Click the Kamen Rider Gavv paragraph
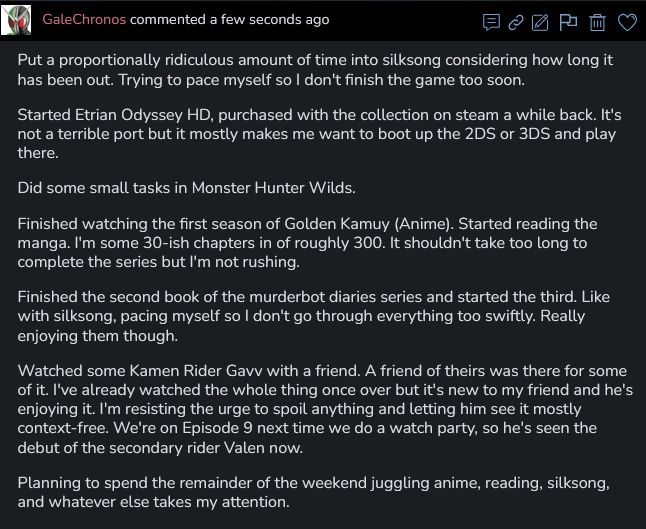646x529 pixels. tap(325, 409)
